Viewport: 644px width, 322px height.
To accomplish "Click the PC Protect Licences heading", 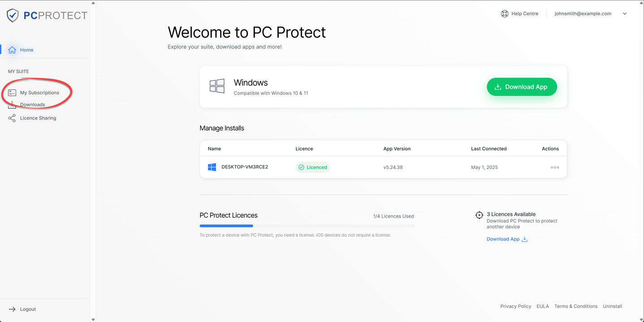I will pyautogui.click(x=229, y=216).
